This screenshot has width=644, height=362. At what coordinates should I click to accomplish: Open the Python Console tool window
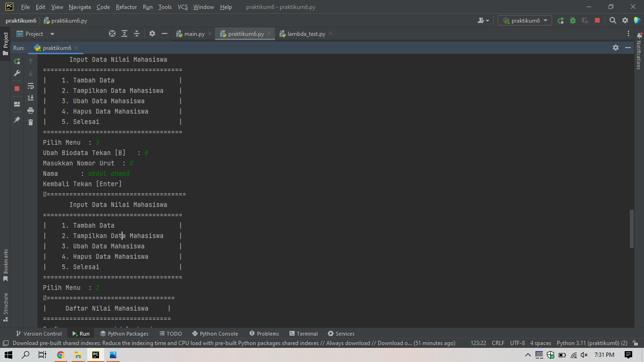coord(215,333)
